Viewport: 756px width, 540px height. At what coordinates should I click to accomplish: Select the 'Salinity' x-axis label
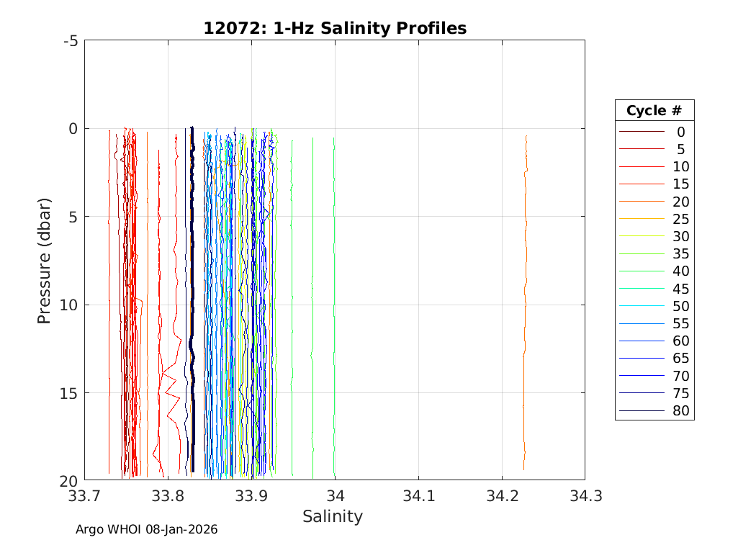click(333, 516)
